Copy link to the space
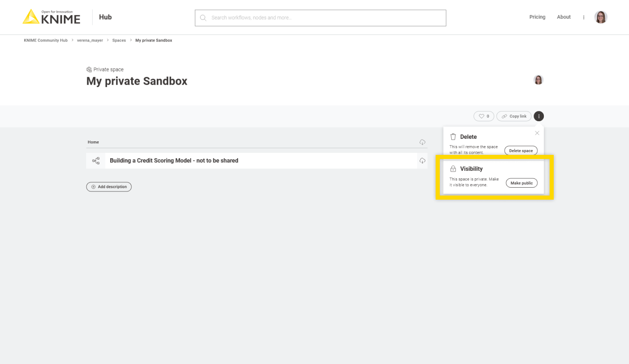This screenshot has width=629, height=364. pos(514,116)
